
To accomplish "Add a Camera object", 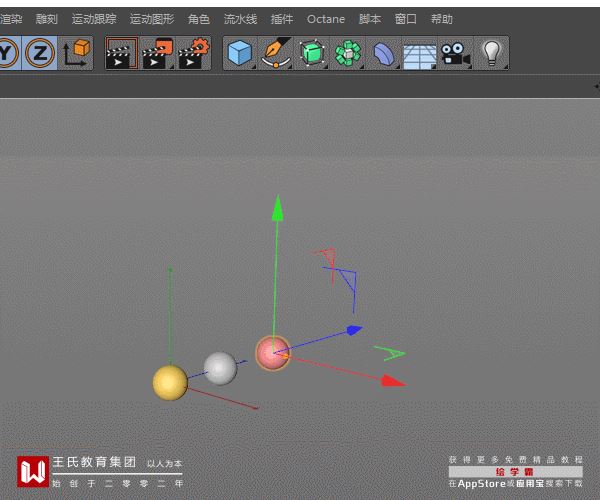I will click(455, 53).
